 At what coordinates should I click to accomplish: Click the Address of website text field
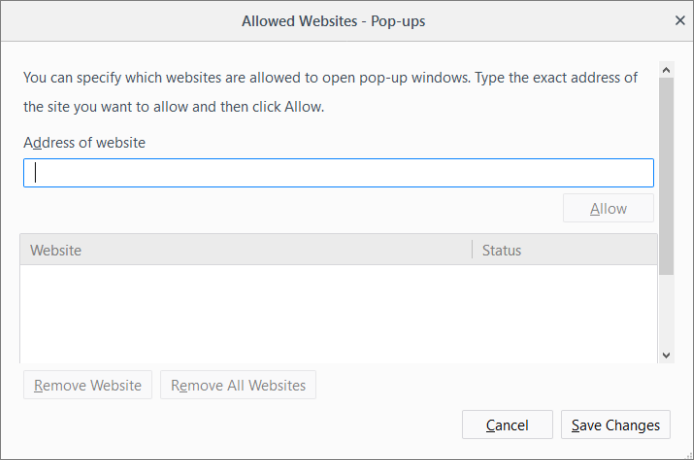point(338,173)
